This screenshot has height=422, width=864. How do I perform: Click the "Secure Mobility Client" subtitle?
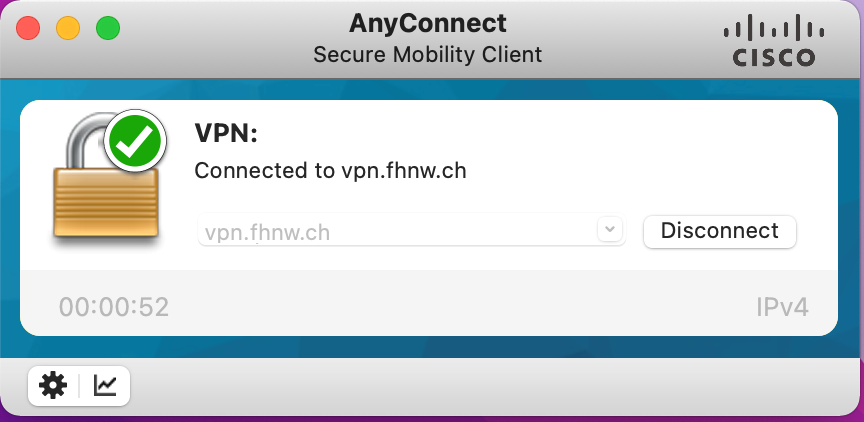pos(428,54)
